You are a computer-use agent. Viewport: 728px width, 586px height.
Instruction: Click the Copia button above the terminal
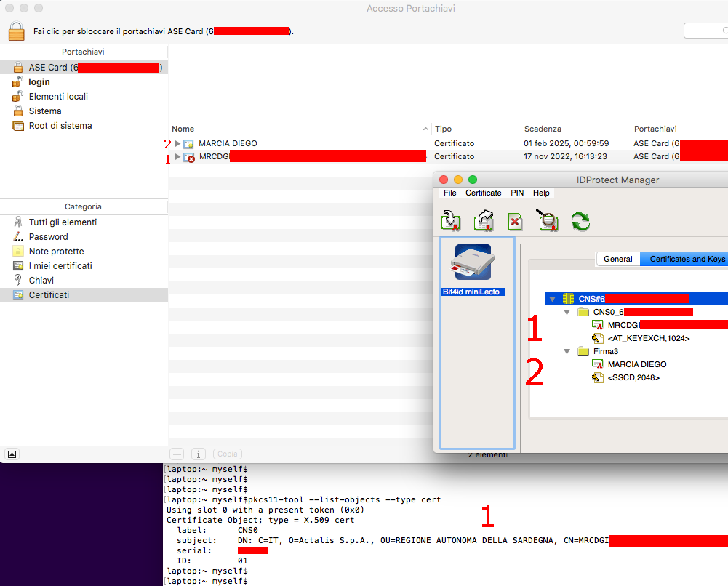coord(228,454)
